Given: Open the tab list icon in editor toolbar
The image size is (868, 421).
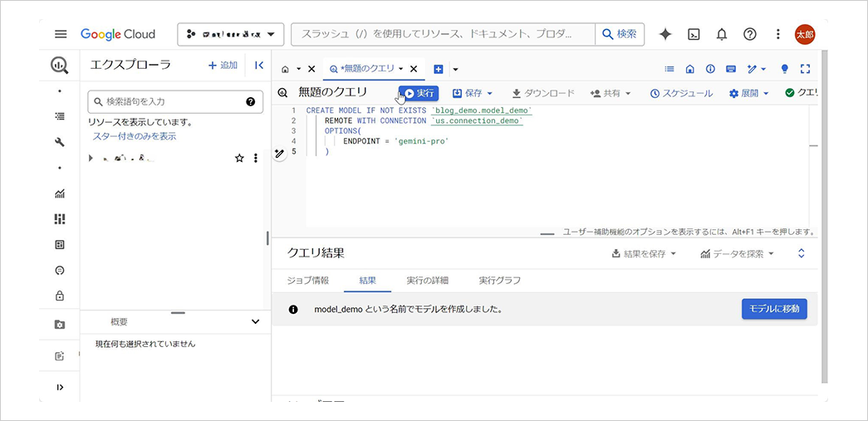Looking at the screenshot, I should [x=669, y=69].
